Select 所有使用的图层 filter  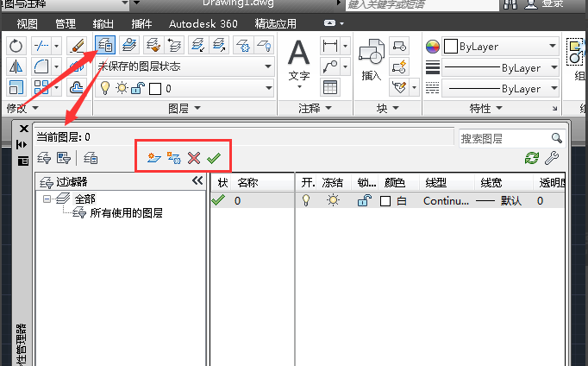[x=127, y=213]
